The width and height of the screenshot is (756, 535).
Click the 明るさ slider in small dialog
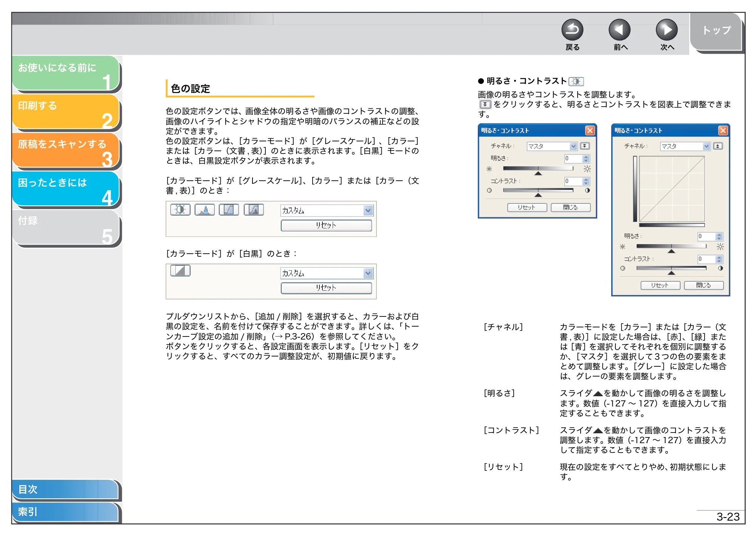click(538, 169)
